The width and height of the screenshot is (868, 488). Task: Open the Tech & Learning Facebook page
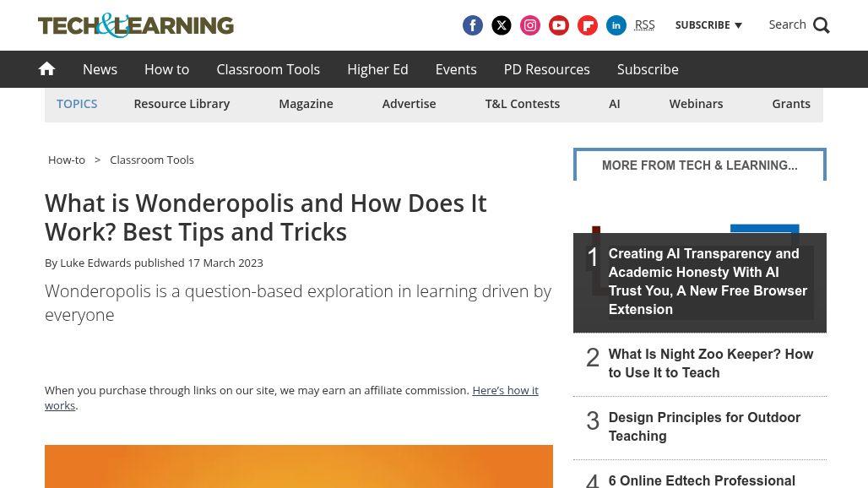[x=472, y=25]
